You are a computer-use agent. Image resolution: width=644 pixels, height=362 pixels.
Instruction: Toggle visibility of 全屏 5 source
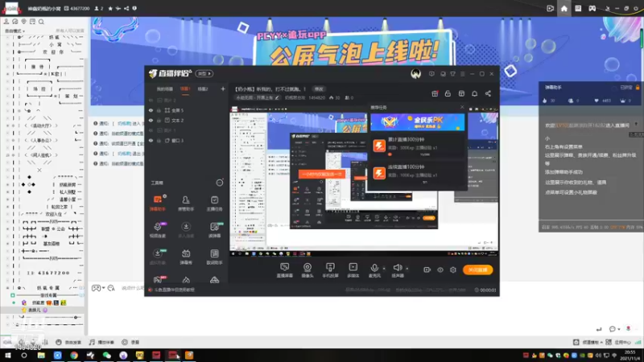click(x=151, y=110)
